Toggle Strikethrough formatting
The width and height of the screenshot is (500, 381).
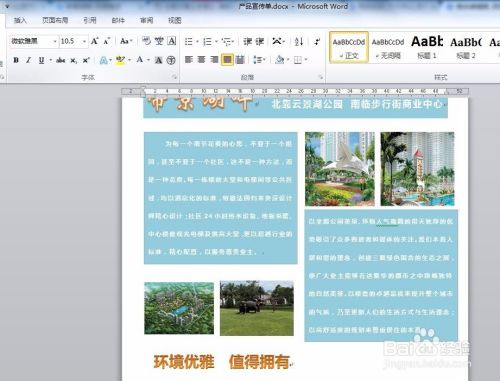point(60,60)
